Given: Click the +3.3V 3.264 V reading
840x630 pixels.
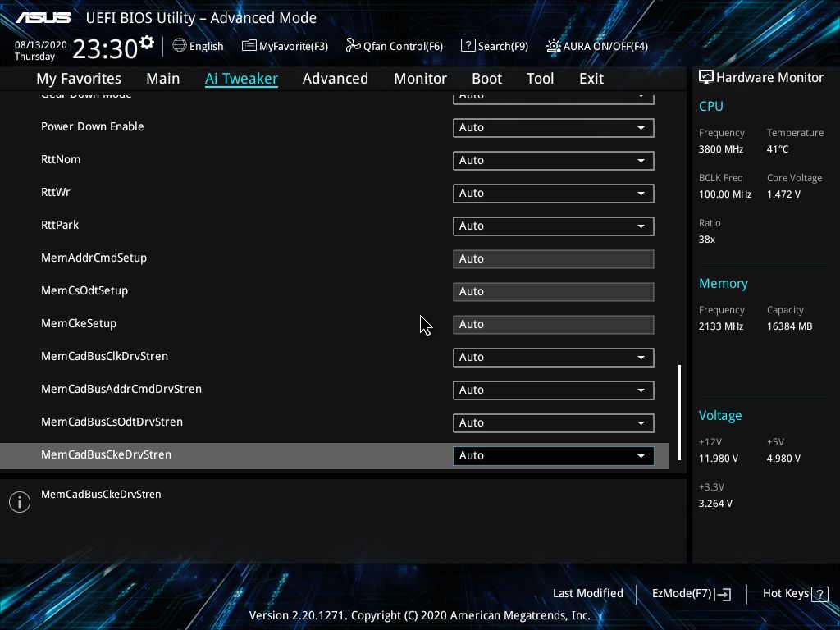Looking at the screenshot, I should 715,503.
